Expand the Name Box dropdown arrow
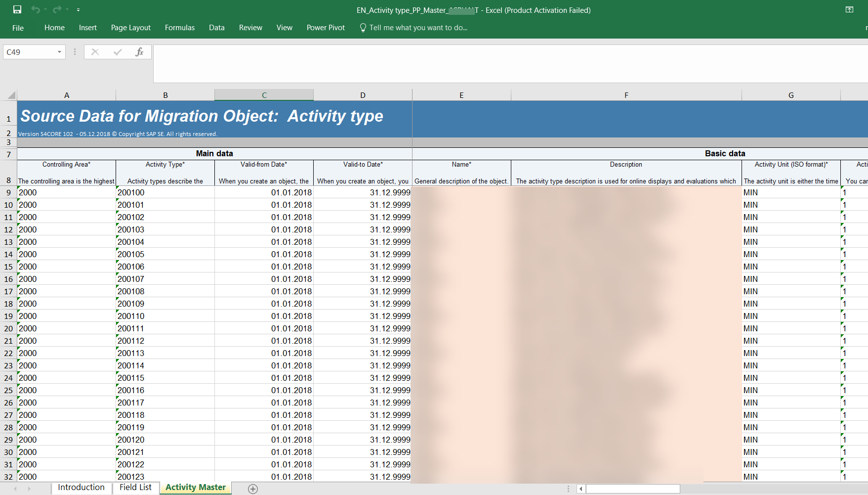 point(59,52)
